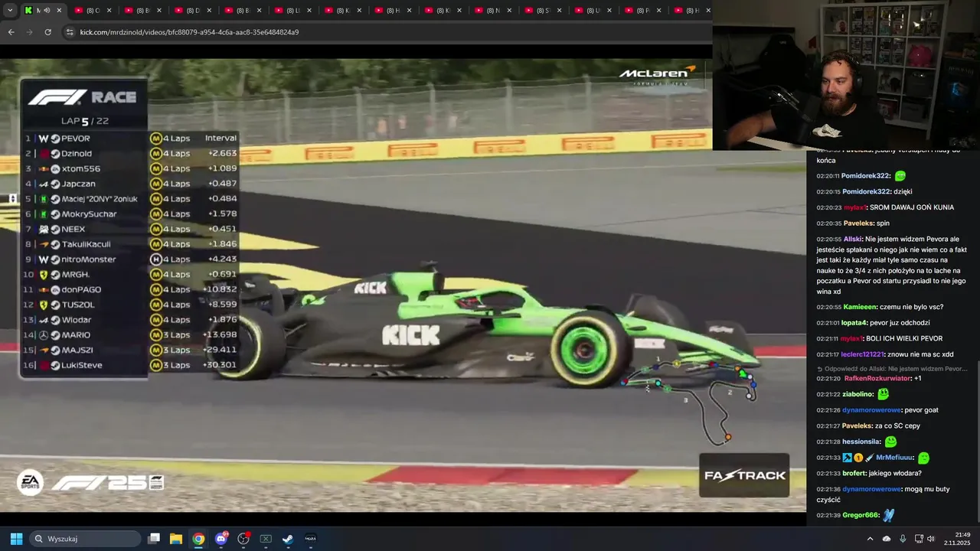Image resolution: width=980 pixels, height=551 pixels.
Task: Close the Kick video tab
Action: [58, 10]
